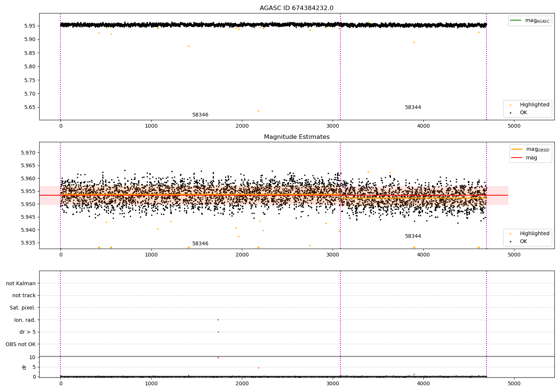Click the 5.970 y-axis tick label
Viewport: 560px width, 392px height.
[28, 153]
